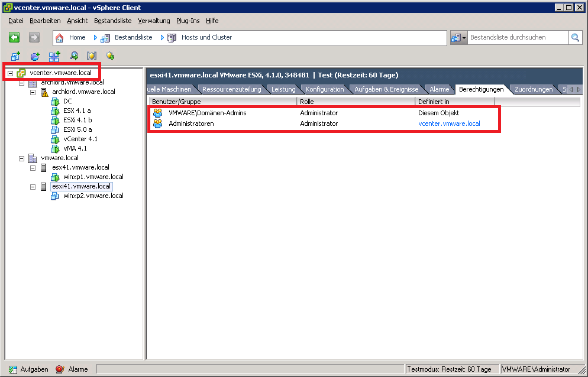Image resolution: width=588 pixels, height=377 pixels.
Task: Click the bracketed yellow shield toolbar icon
Action: point(92,56)
